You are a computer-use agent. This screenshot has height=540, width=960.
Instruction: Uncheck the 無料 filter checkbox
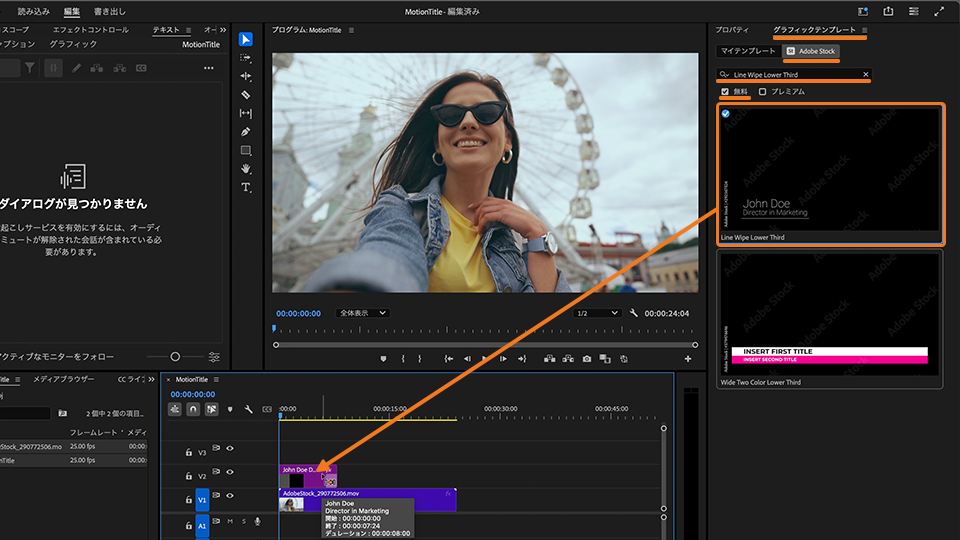725,92
